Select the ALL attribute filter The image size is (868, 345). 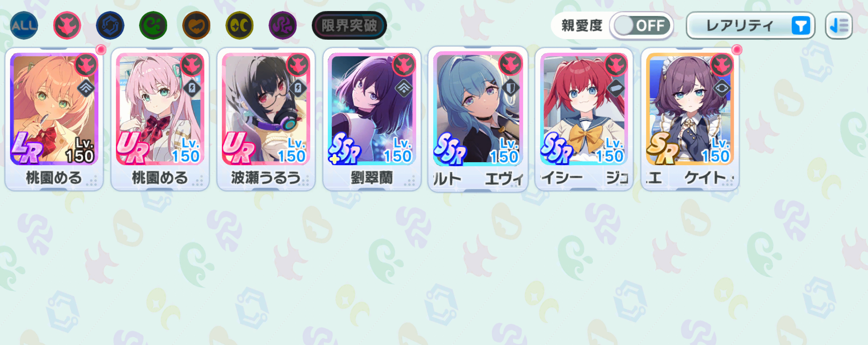(x=24, y=25)
